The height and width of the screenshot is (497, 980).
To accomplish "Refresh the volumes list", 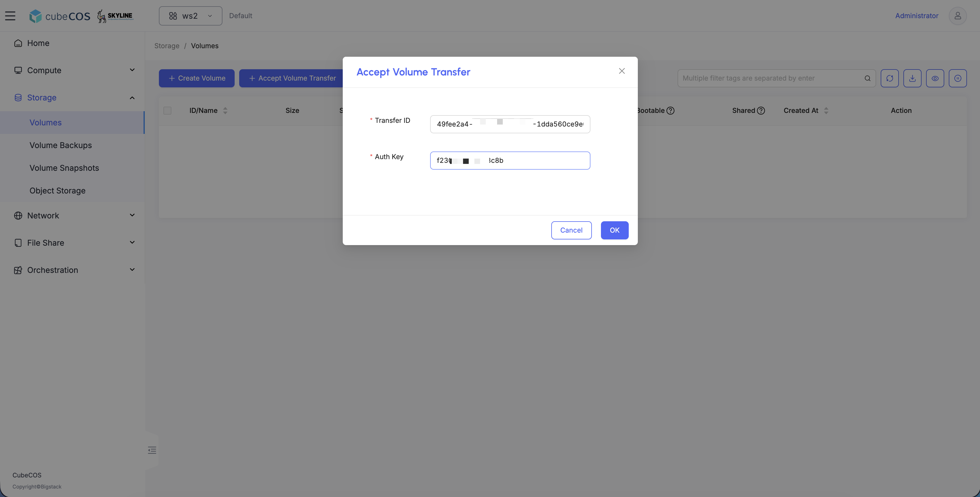I will point(889,78).
